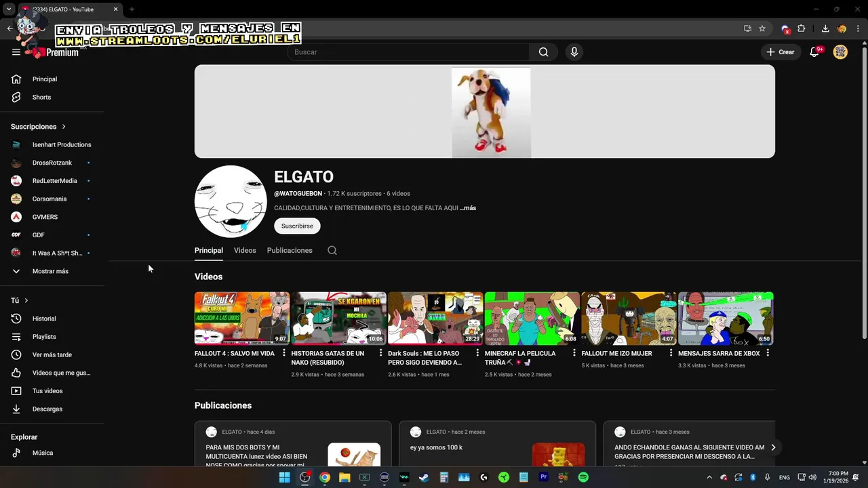Subscribe with the Suscribirse button
The height and width of the screenshot is (488, 868).
[x=297, y=226]
